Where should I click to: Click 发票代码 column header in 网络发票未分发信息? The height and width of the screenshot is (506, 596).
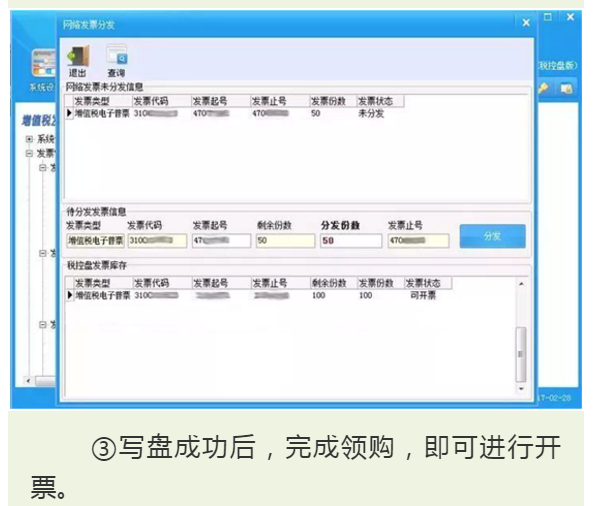(x=162, y=101)
